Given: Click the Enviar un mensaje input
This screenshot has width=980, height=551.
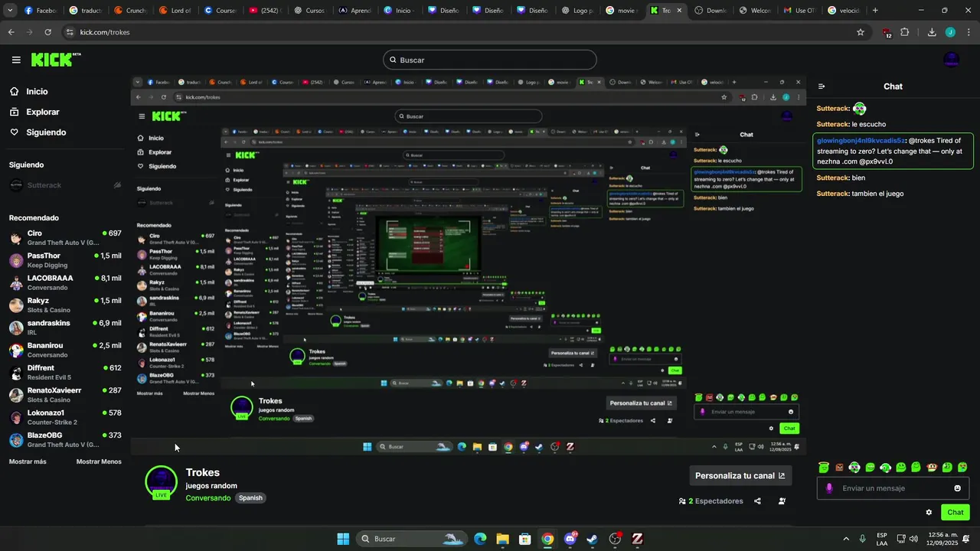Looking at the screenshot, I should click(x=893, y=488).
